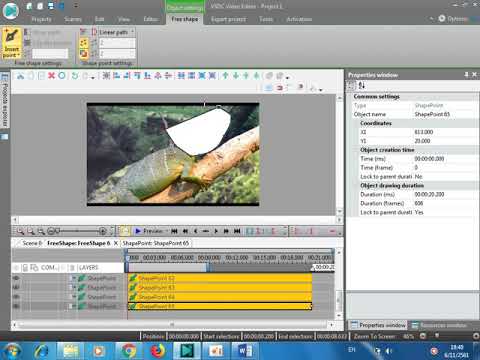Open the Activation ribbon tab

point(299,19)
